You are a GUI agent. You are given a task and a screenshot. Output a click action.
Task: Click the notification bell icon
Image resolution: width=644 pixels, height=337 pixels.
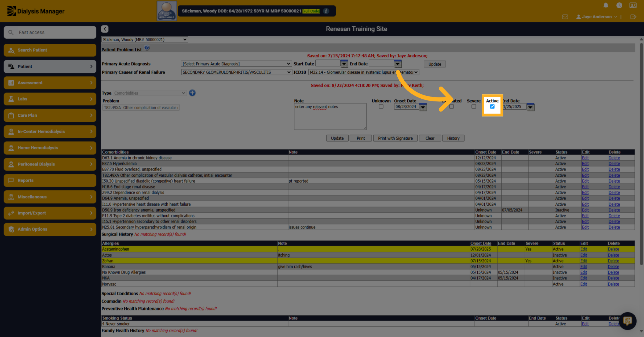[x=606, y=5]
